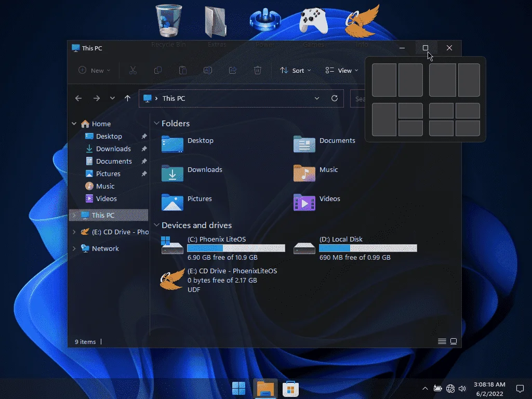Screen dimensions: 532x399
Task: Click the Copy icon in toolbar
Action: [x=158, y=70]
